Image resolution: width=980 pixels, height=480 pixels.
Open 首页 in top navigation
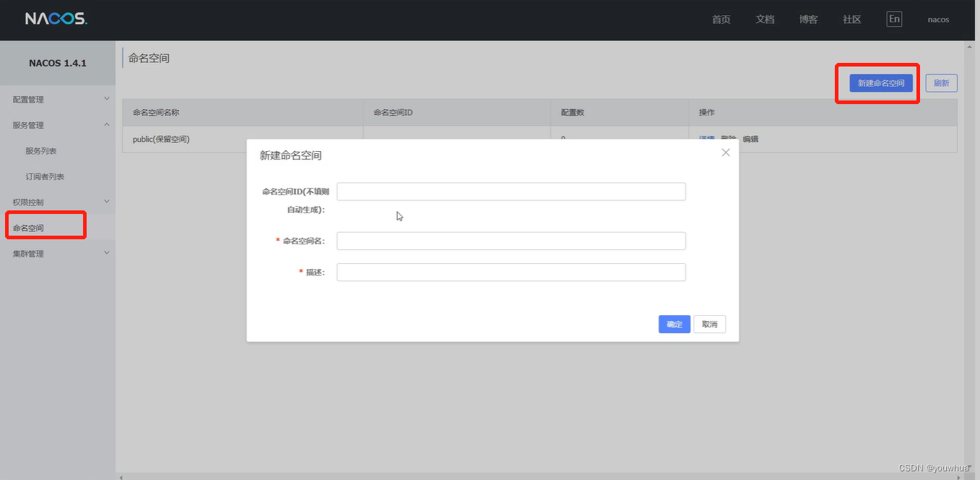coord(721,20)
